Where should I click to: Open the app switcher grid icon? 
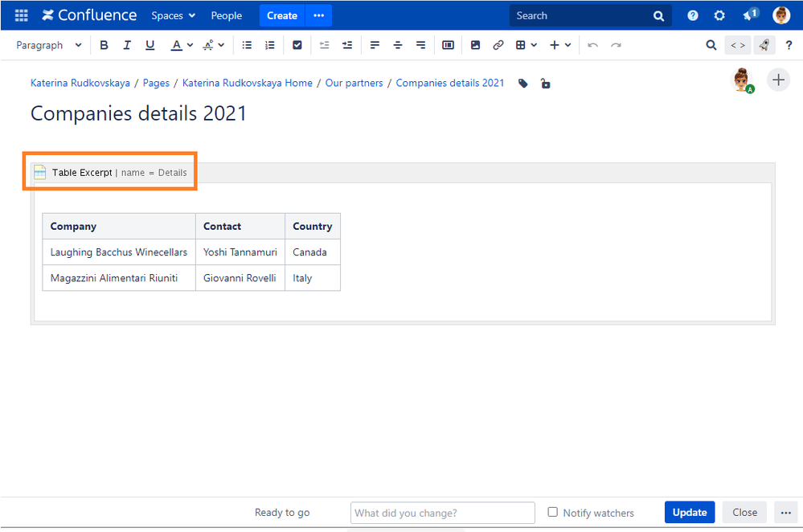21,15
